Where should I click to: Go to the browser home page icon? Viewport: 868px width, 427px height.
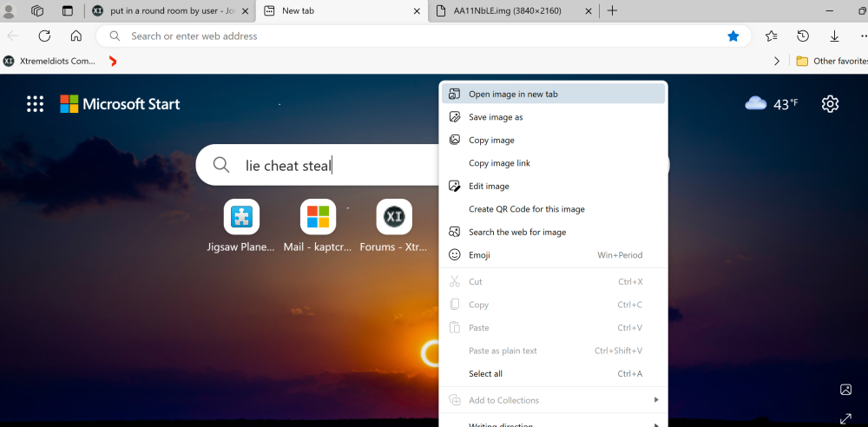click(x=76, y=36)
